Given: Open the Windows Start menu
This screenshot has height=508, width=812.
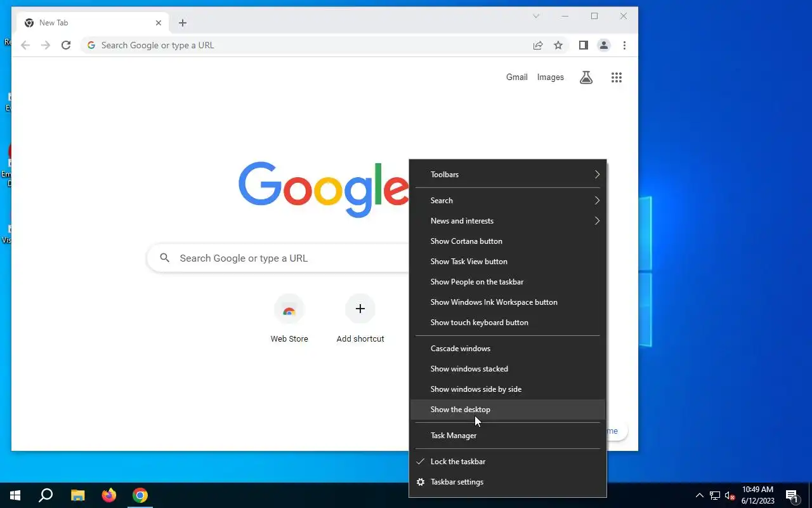Looking at the screenshot, I should coord(15,495).
